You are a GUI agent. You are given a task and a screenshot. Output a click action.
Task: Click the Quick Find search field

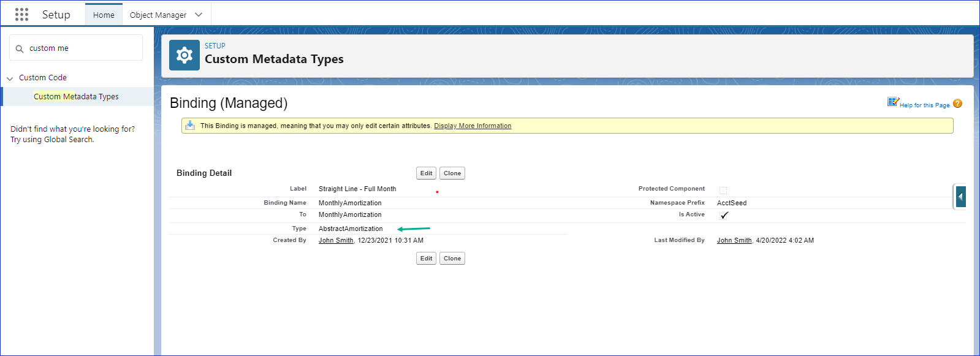point(83,48)
